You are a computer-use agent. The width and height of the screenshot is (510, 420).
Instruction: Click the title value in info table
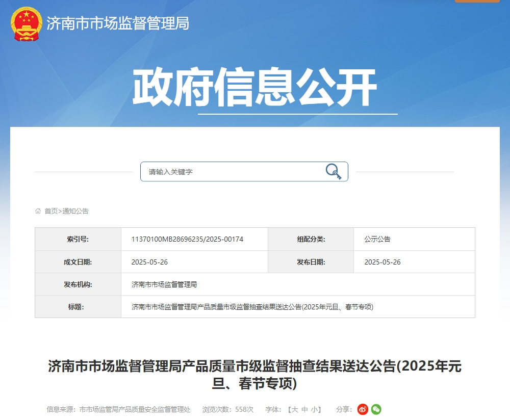pyautogui.click(x=252, y=307)
